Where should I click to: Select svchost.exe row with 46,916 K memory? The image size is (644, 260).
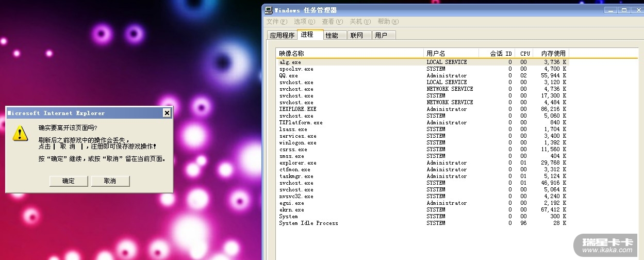pos(422,183)
